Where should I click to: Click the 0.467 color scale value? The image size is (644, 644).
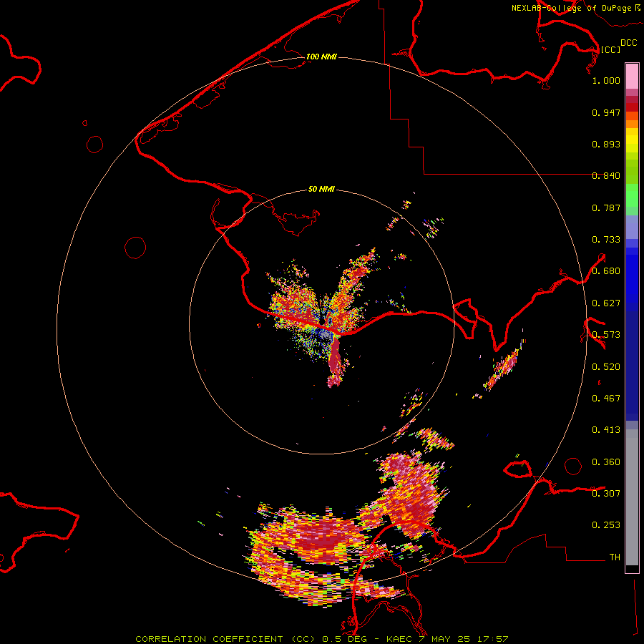tap(606, 399)
